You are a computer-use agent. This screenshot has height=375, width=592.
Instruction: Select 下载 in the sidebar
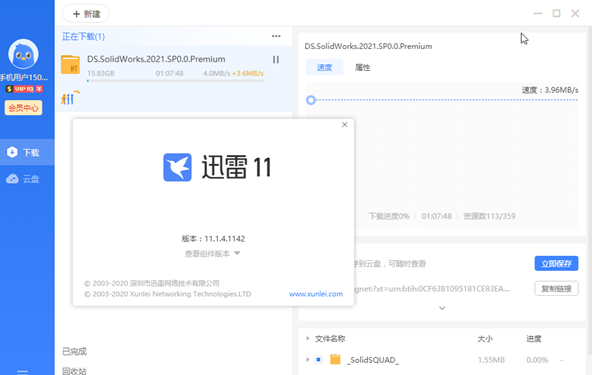pyautogui.click(x=27, y=152)
